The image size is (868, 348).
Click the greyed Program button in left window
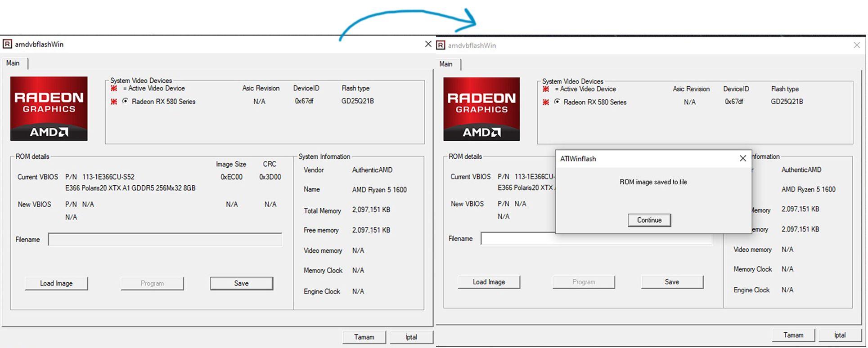click(152, 283)
